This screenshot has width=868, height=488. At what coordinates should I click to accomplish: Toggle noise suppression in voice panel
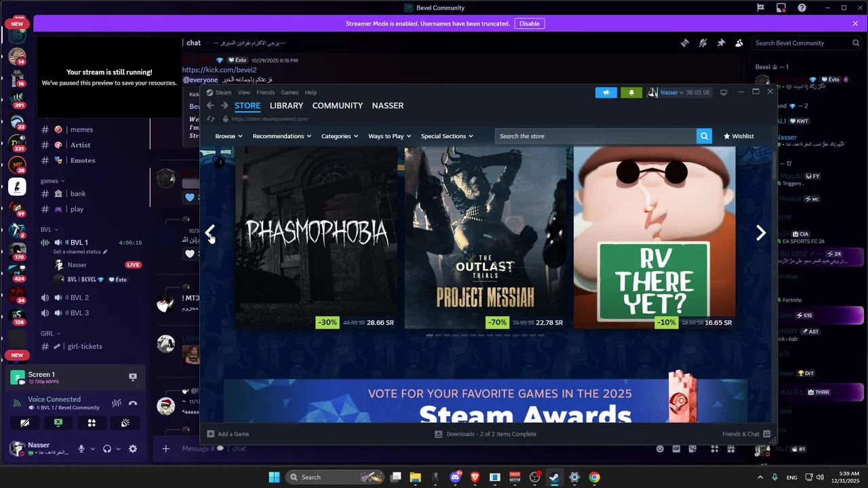117,403
